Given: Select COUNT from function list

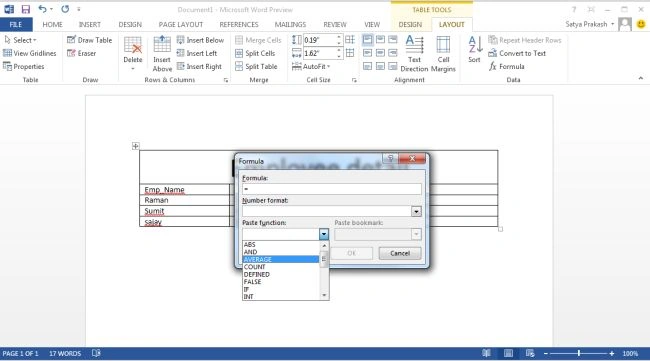Looking at the screenshot, I should click(x=281, y=267).
